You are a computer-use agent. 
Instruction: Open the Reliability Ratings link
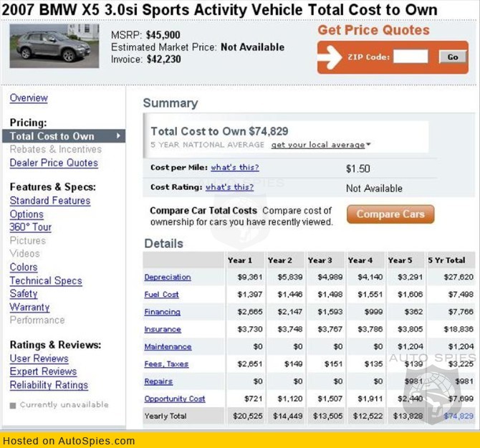pos(49,385)
